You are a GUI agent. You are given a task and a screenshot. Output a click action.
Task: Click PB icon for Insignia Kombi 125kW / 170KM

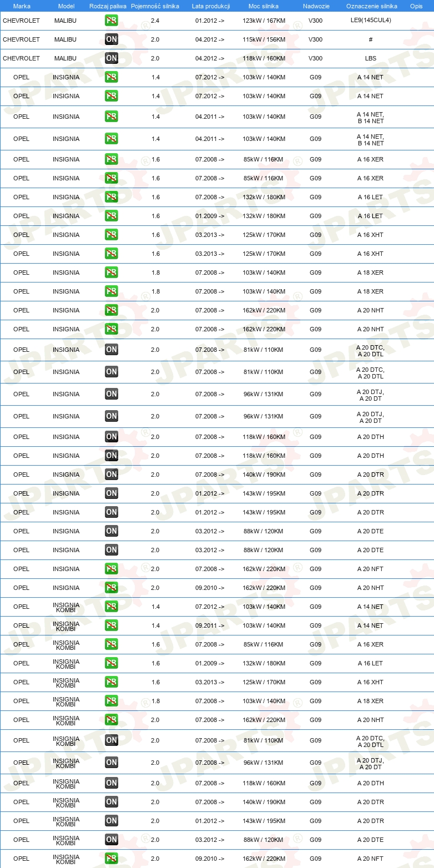coord(112,682)
